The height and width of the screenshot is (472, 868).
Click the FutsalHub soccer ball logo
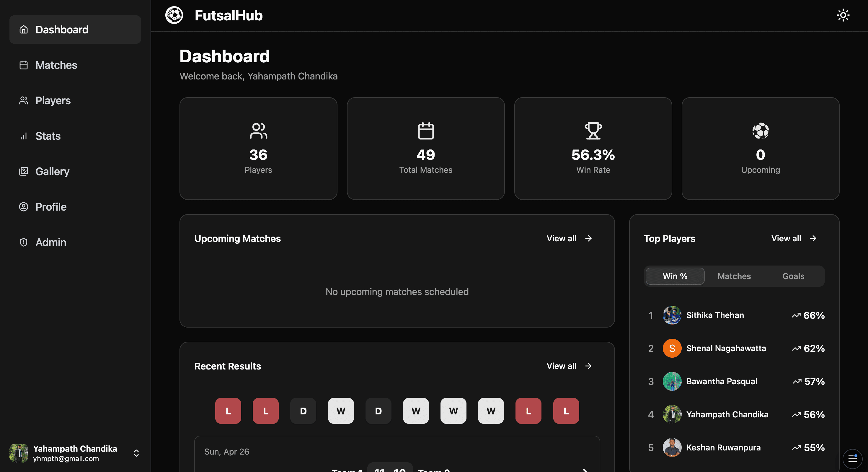point(174,15)
